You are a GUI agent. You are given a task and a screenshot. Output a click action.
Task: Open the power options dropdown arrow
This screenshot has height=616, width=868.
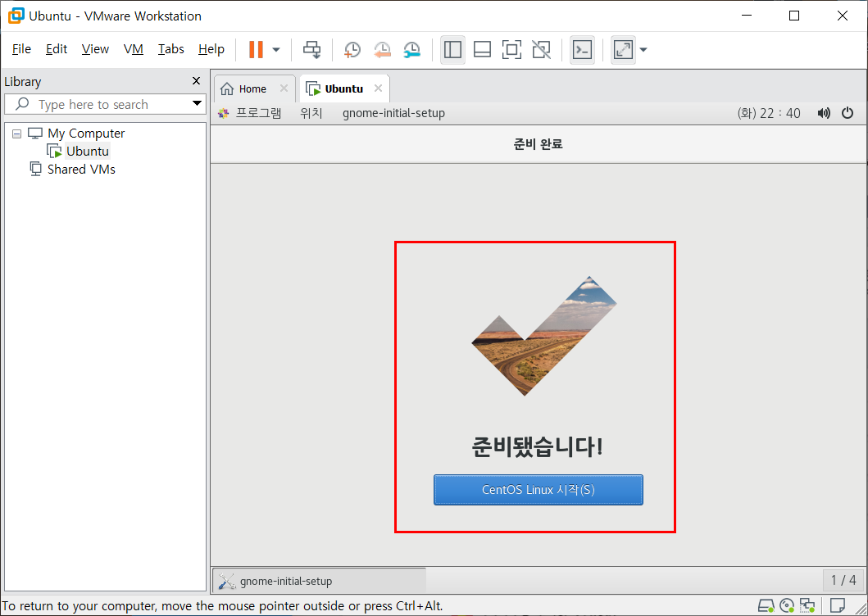point(276,50)
